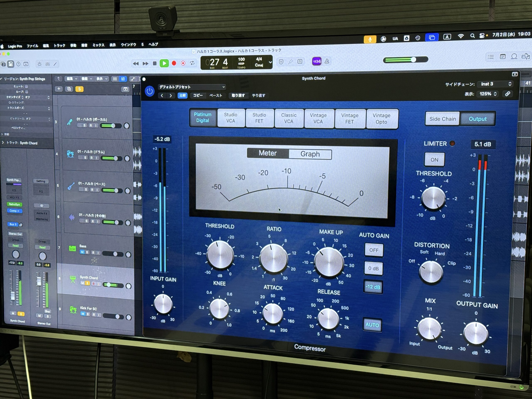Click the master volume slider

tap(405, 60)
